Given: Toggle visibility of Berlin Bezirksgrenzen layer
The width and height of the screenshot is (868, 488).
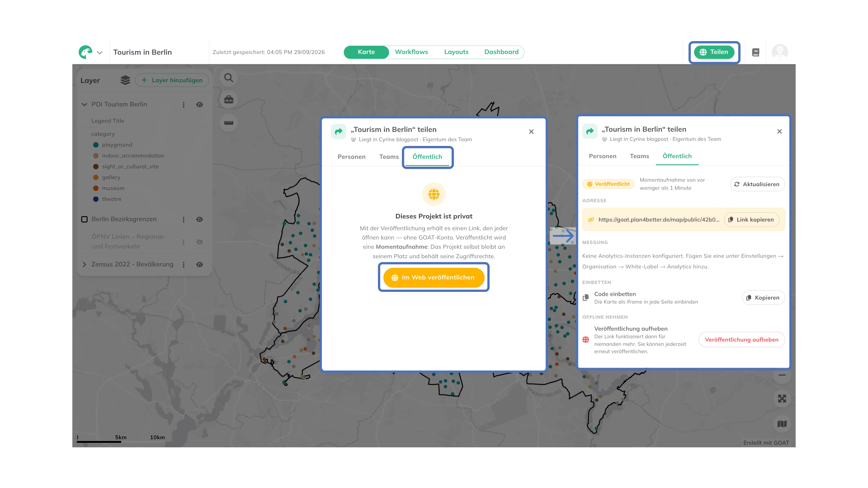Looking at the screenshot, I should tap(199, 220).
